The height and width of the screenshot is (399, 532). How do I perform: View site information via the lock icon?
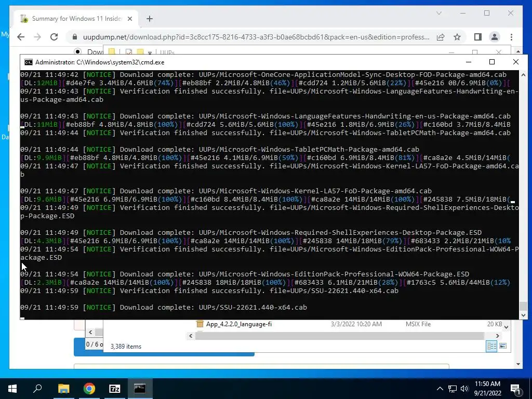coord(75,37)
